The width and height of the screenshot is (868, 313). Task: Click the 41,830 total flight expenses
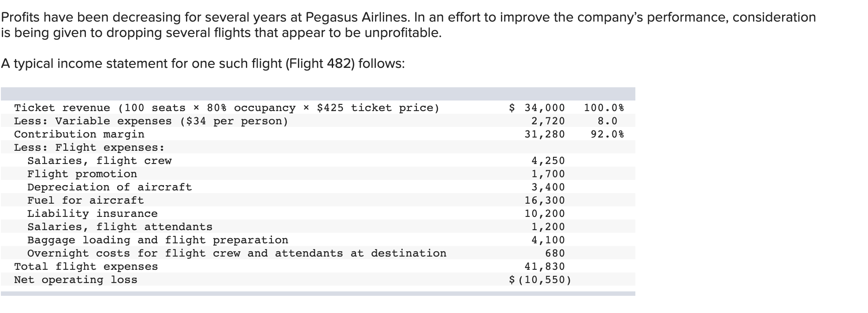click(545, 267)
